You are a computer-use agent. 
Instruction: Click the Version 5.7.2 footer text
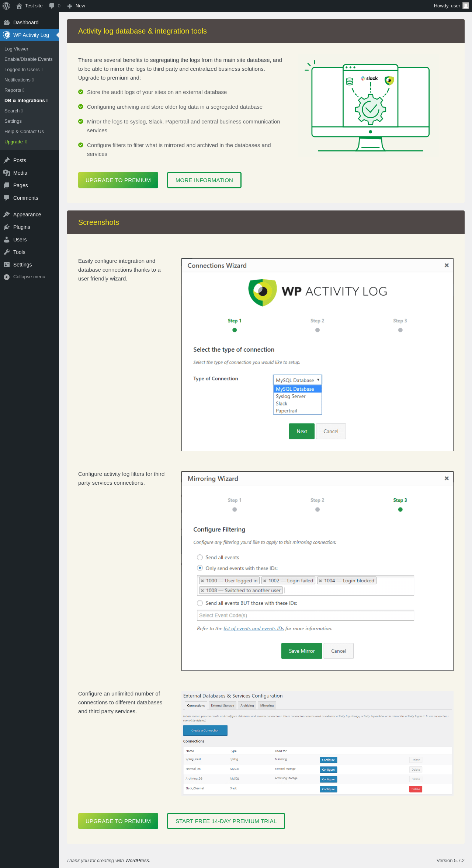point(451,861)
